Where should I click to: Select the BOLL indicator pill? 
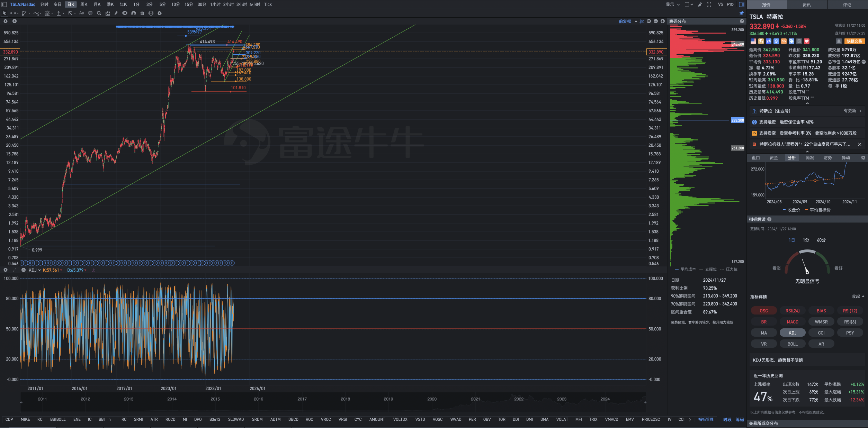pos(793,344)
